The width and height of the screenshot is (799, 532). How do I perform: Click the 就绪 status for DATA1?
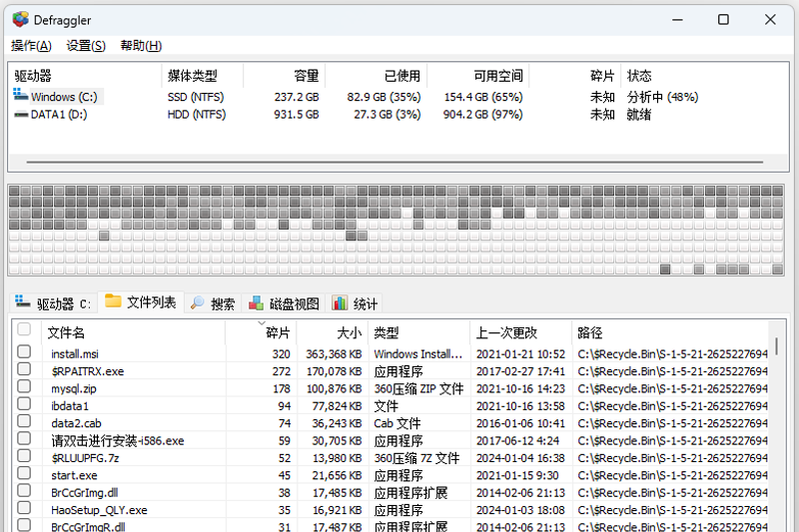[x=639, y=115]
